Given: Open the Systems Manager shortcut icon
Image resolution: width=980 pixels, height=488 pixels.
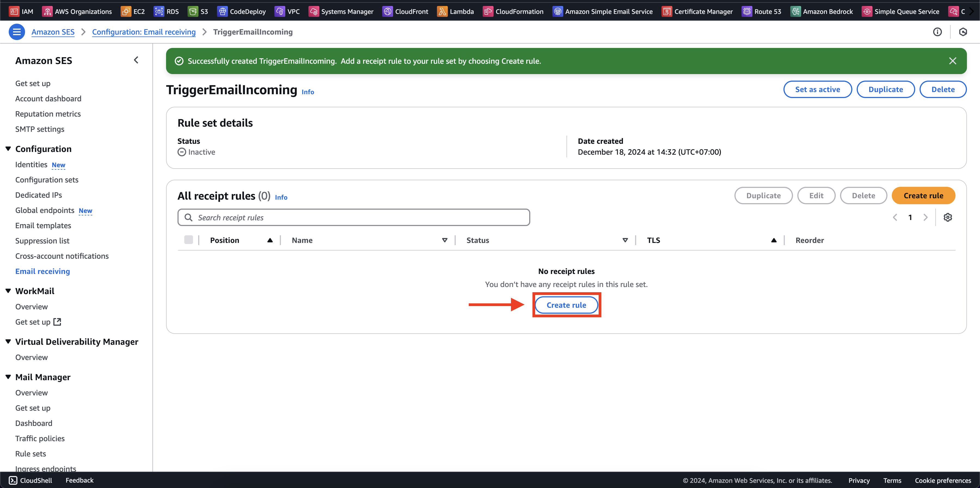Looking at the screenshot, I should (x=314, y=11).
